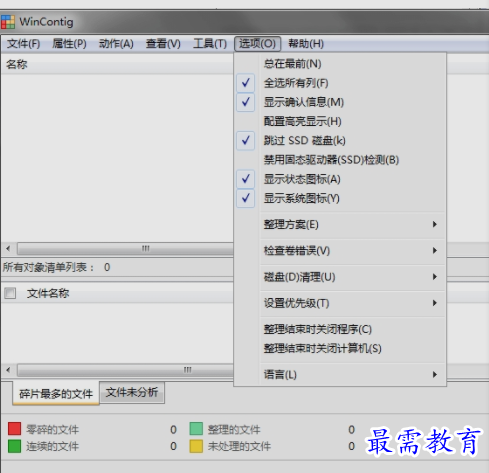Uncheck 显示系统图标(Y) option
The width and height of the screenshot is (489, 473).
point(340,199)
